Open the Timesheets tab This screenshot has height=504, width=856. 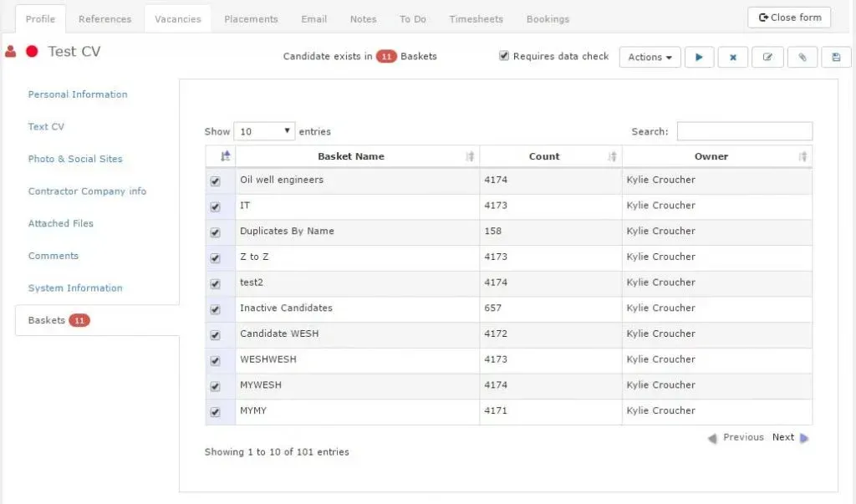476,19
